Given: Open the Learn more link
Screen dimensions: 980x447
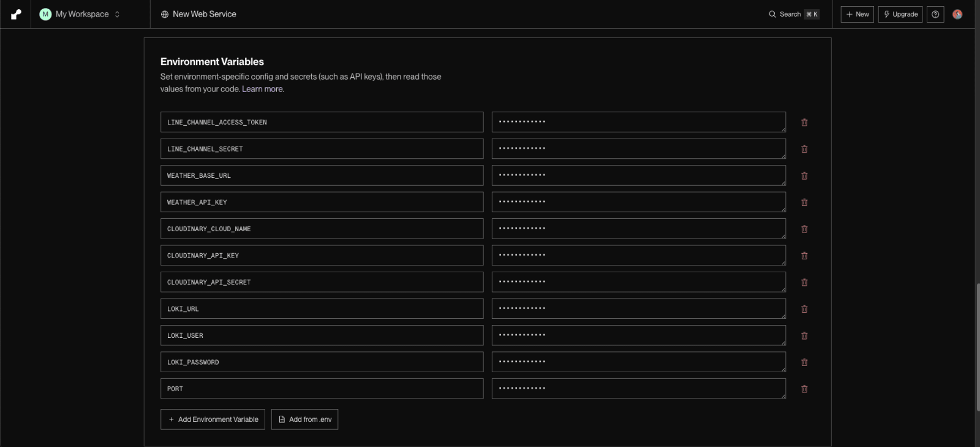Looking at the screenshot, I should (x=263, y=89).
